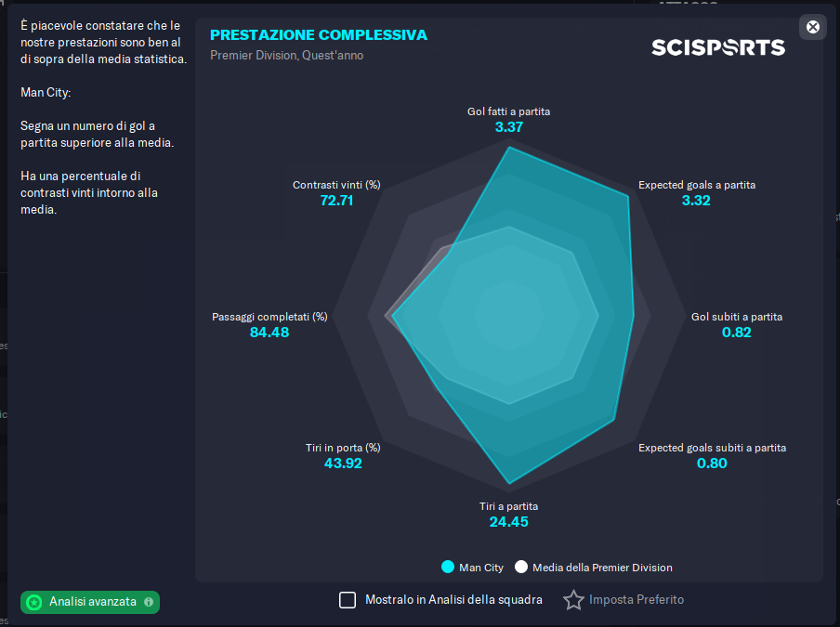Viewport: 840px width, 627px height.
Task: Click the Contrasti vinti value 72.71
Action: (336, 201)
